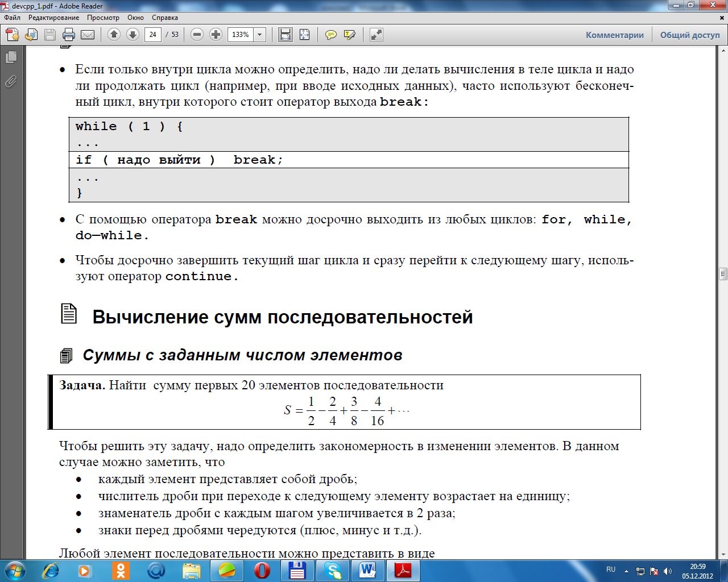The image size is (728, 582).
Task: Open the Общий доступ panel
Action: click(690, 35)
